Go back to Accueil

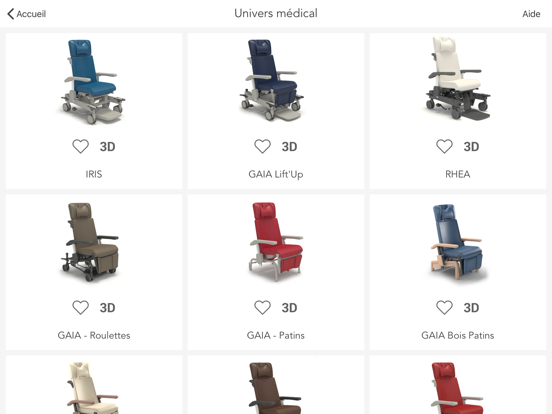[26, 14]
